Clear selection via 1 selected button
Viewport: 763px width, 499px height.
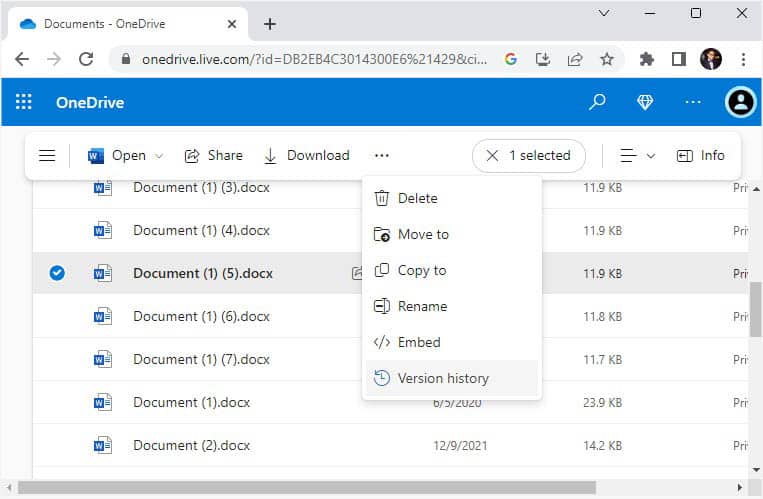pos(528,156)
